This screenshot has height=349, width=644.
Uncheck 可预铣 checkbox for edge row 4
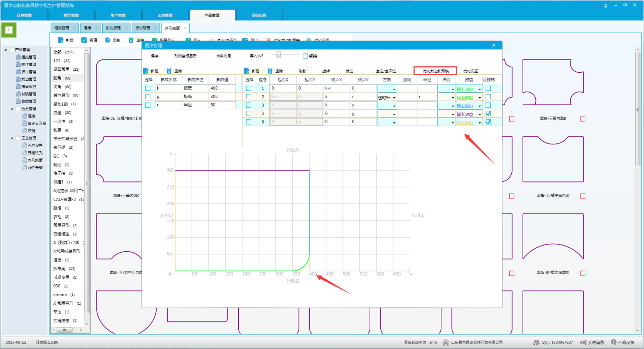[488, 114]
